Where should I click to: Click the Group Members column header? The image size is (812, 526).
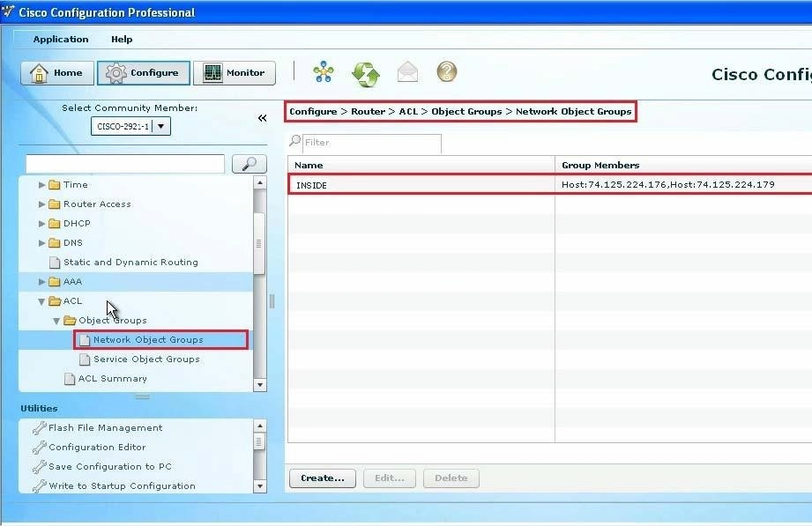pos(683,165)
